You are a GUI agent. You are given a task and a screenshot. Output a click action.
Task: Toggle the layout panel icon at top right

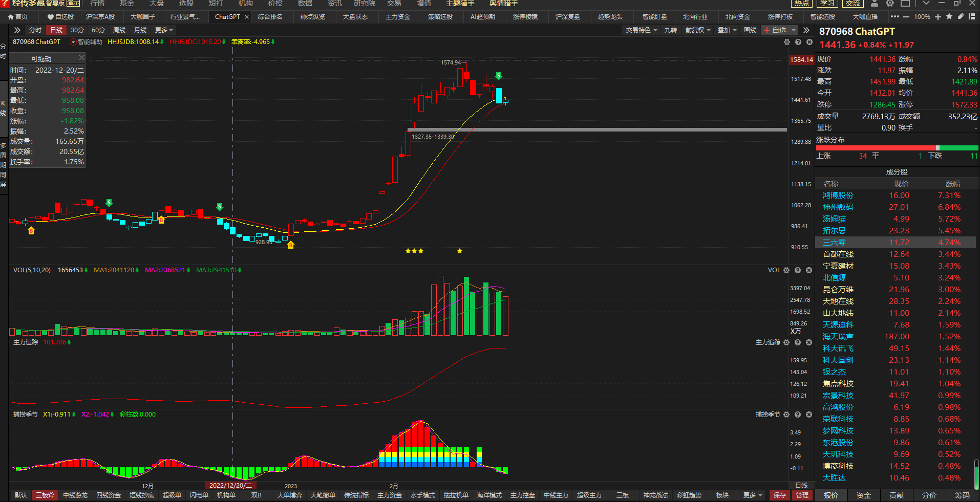pyautogui.click(x=972, y=16)
